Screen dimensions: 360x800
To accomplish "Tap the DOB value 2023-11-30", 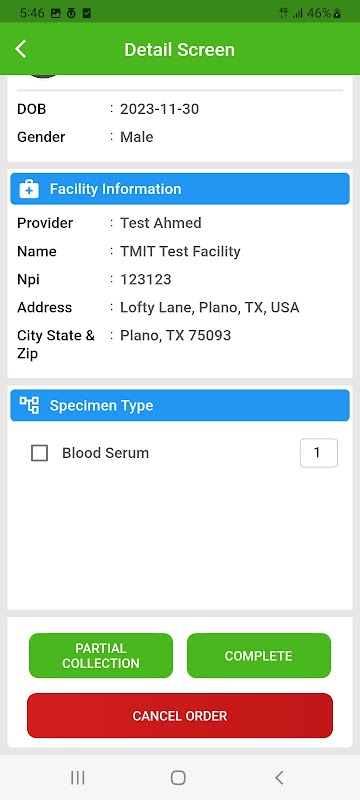I will tap(160, 109).
